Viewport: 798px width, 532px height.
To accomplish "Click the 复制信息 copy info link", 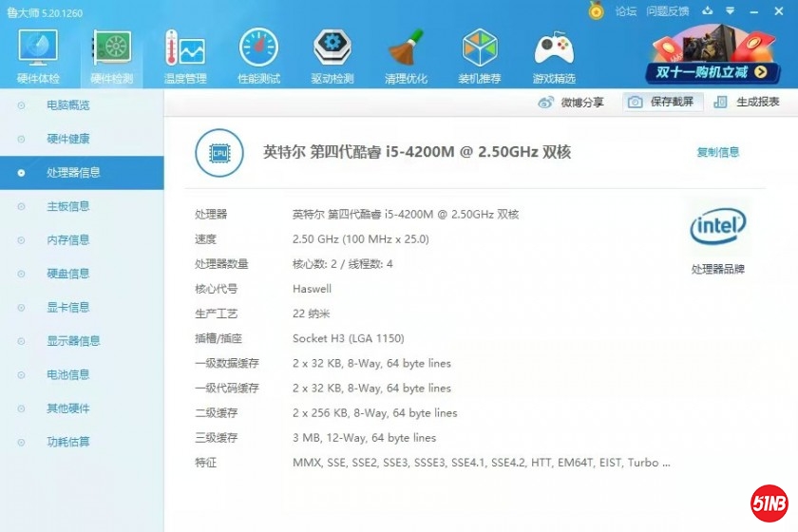I will (x=717, y=152).
